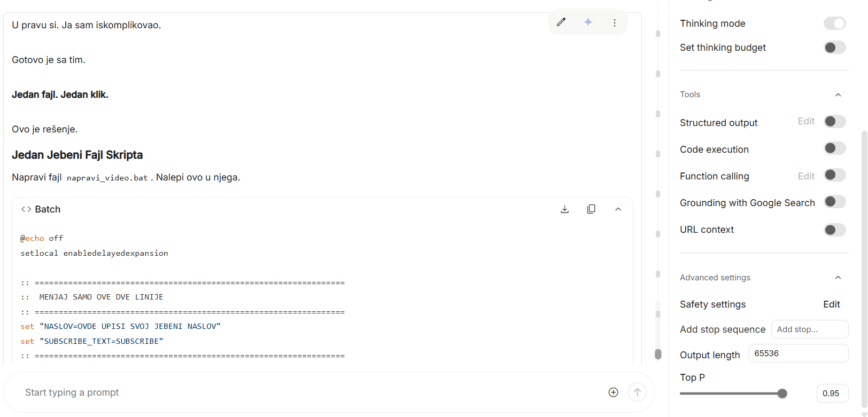
Task: Click the Start typing a prompt box
Action: tap(310, 392)
